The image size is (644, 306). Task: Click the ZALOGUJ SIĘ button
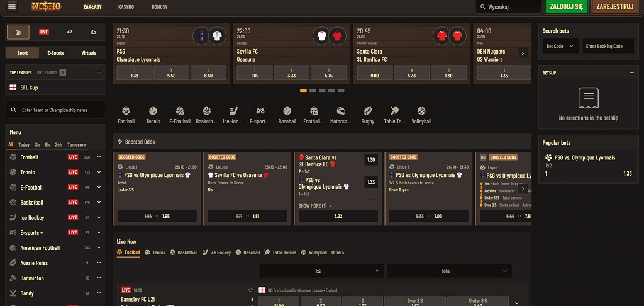coord(567,7)
